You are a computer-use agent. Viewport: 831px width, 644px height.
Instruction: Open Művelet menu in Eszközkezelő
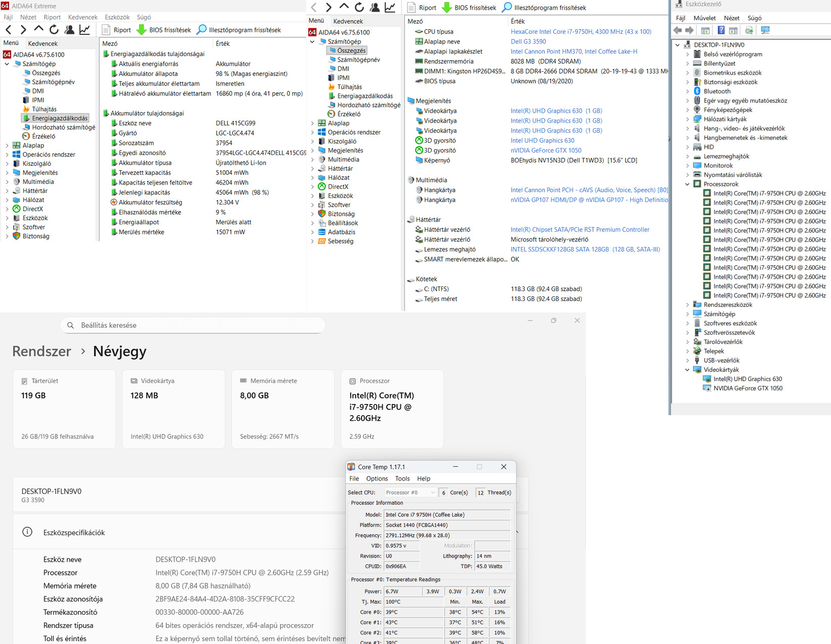pos(705,18)
